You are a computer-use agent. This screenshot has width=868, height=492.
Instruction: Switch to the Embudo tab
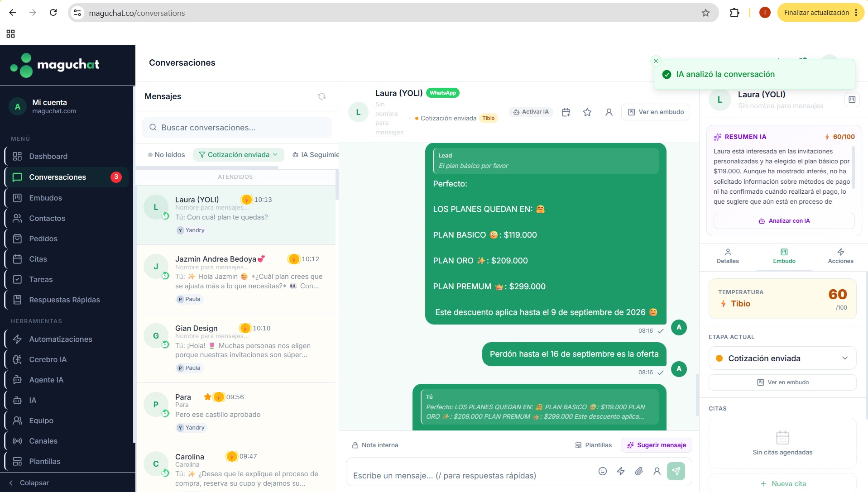[784, 256]
